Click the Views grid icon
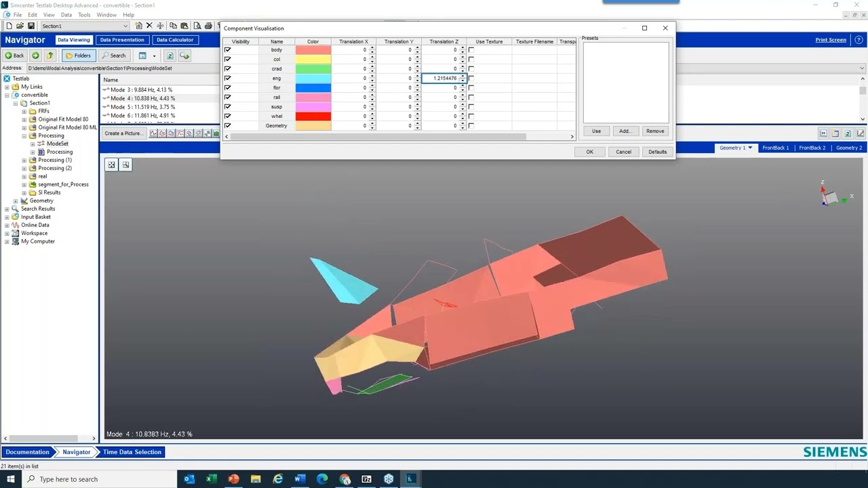868x488 pixels. coord(142,56)
